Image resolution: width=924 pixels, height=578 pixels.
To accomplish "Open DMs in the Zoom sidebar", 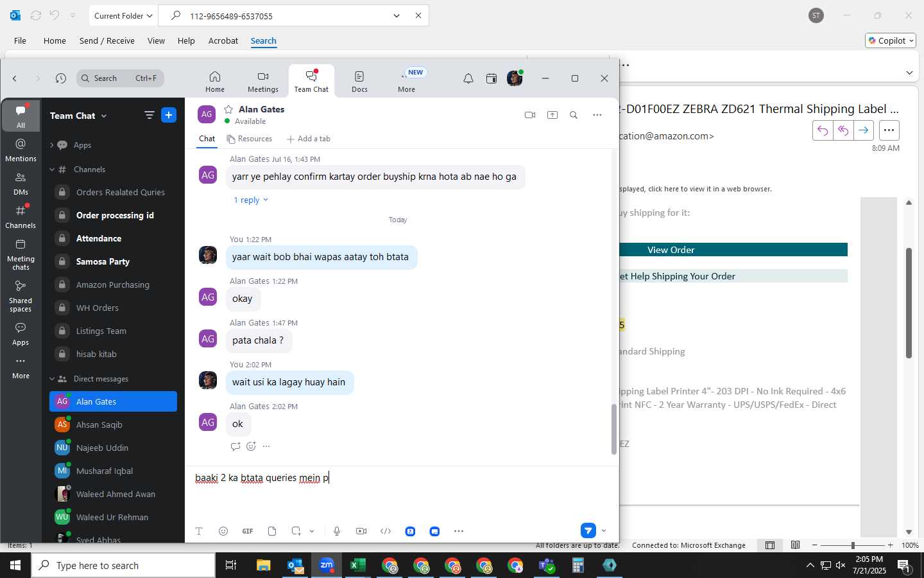I will pyautogui.click(x=21, y=184).
